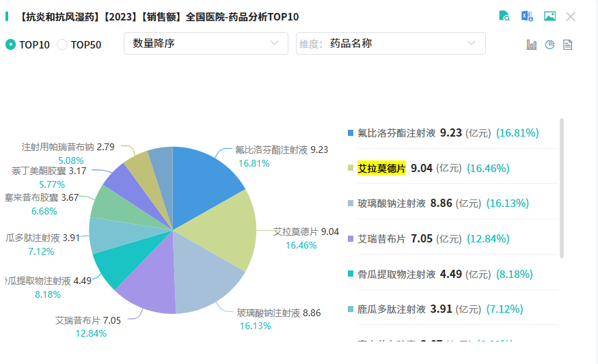Select the TOP10 radio button
The image size is (598, 364).
coord(11,44)
